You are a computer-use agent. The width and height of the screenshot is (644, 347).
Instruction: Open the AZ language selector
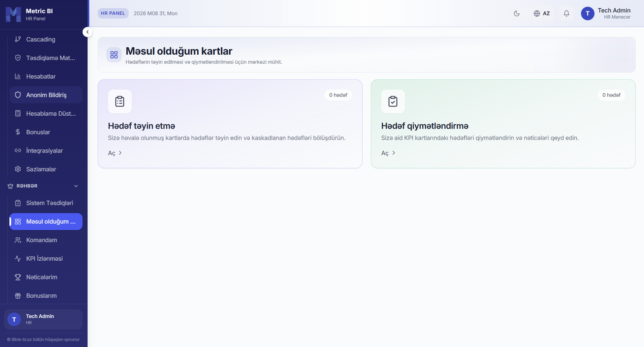click(542, 13)
